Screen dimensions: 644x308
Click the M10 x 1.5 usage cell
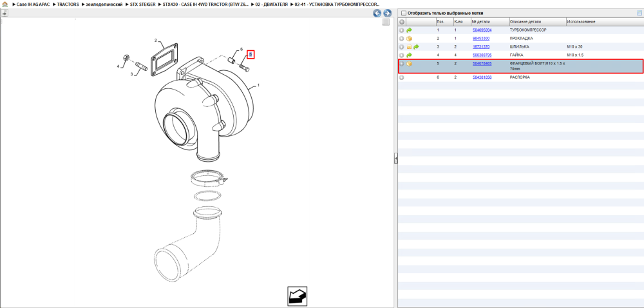(x=575, y=55)
